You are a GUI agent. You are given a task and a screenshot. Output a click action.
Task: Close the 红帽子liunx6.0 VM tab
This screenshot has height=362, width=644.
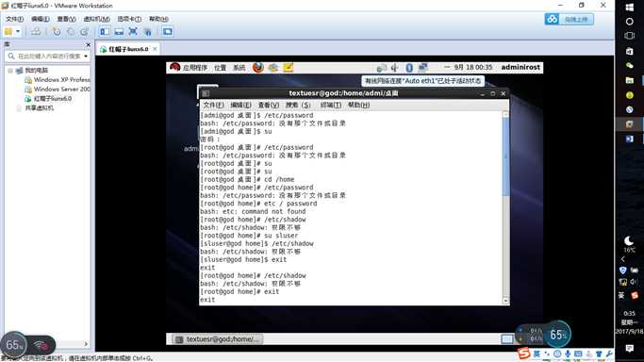[155, 49]
